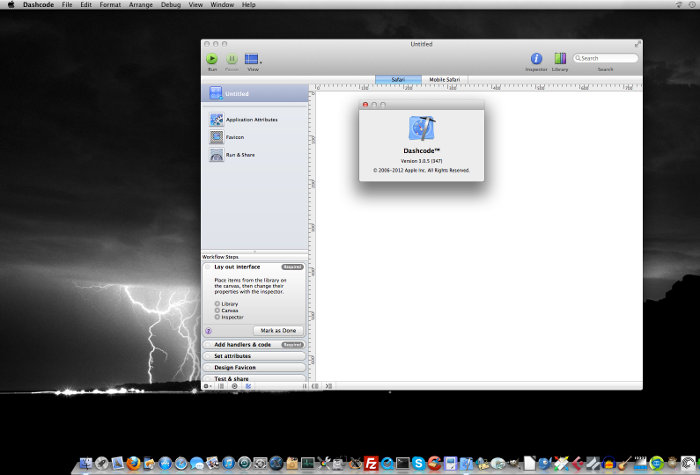Toggle the Library checklist item
Screen dimensions: 700x475
point(217,304)
